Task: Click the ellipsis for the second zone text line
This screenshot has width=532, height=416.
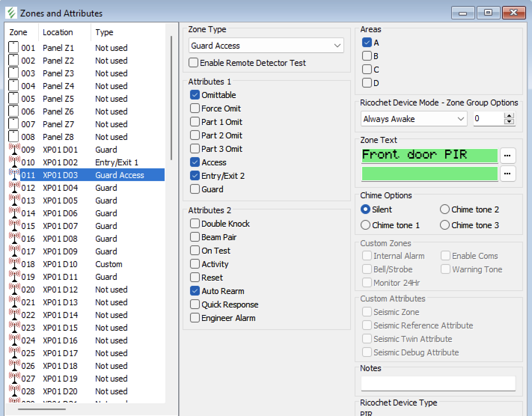Action: (x=508, y=174)
